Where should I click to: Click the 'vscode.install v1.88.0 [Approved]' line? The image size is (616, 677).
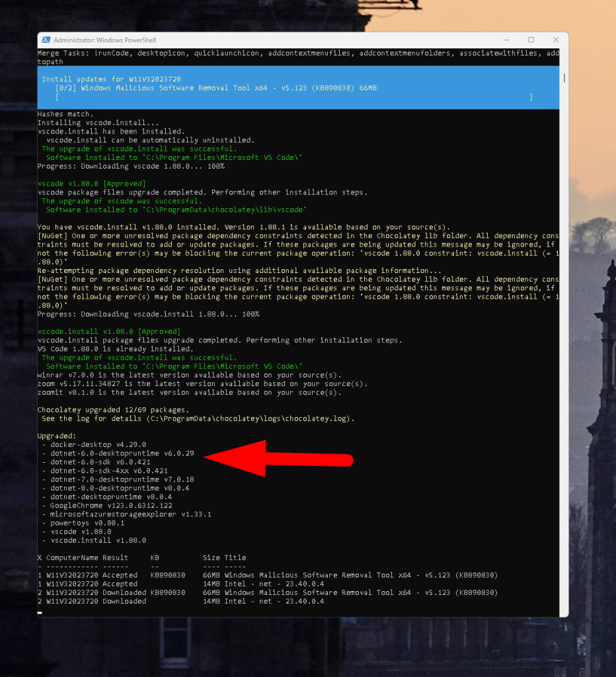(x=109, y=331)
